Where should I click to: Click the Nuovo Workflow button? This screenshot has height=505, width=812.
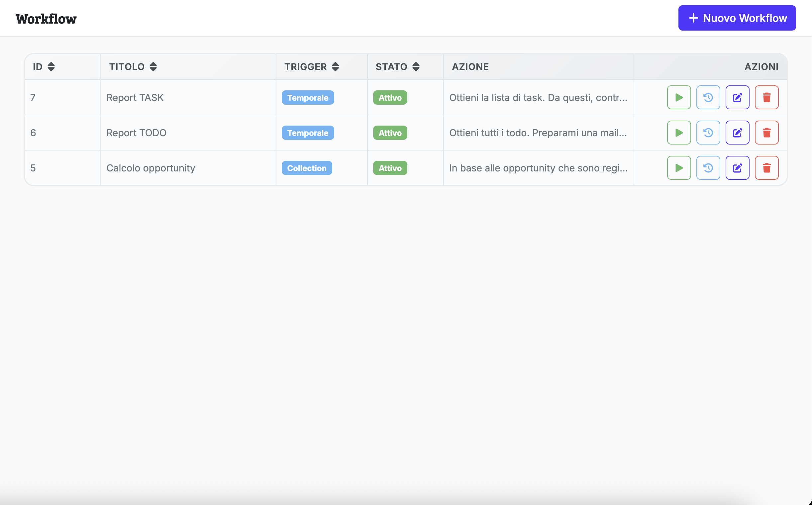click(737, 18)
